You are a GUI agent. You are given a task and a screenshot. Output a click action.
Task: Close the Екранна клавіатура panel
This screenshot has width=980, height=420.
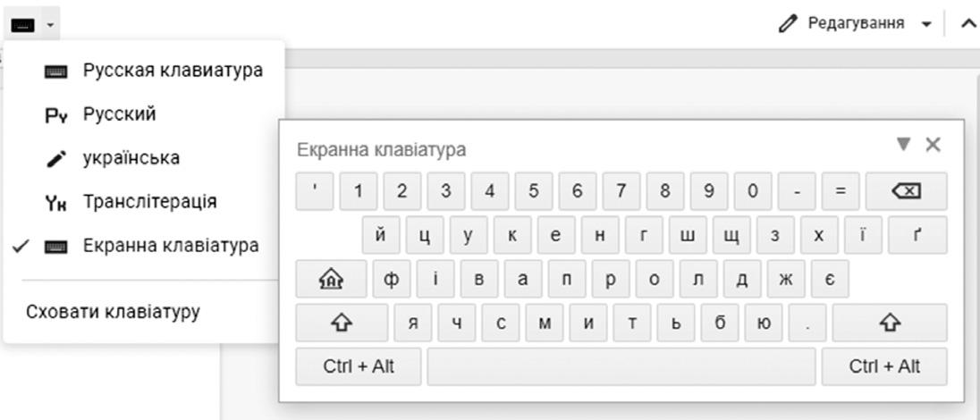point(933,145)
